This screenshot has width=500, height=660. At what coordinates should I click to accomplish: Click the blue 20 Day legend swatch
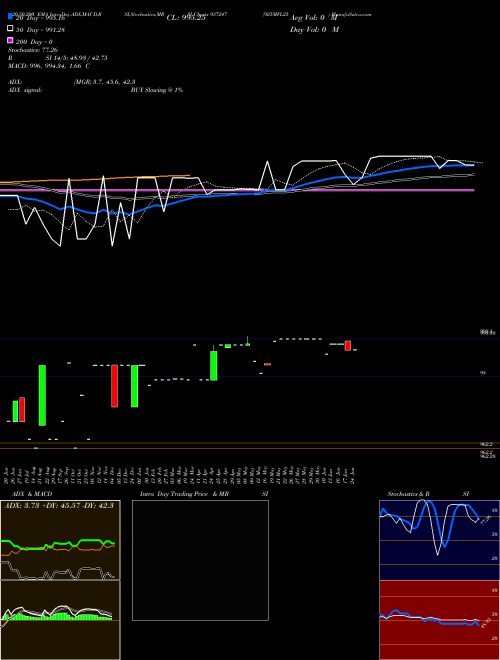(x=10, y=17)
